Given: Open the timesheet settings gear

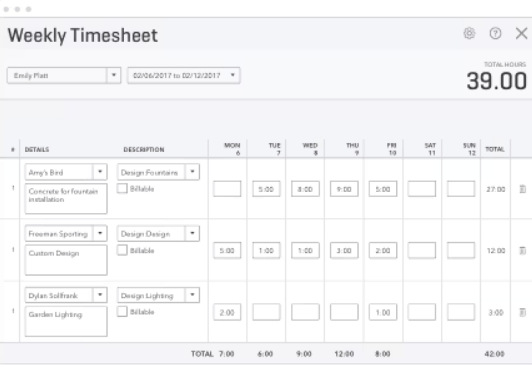Looking at the screenshot, I should point(469,33).
